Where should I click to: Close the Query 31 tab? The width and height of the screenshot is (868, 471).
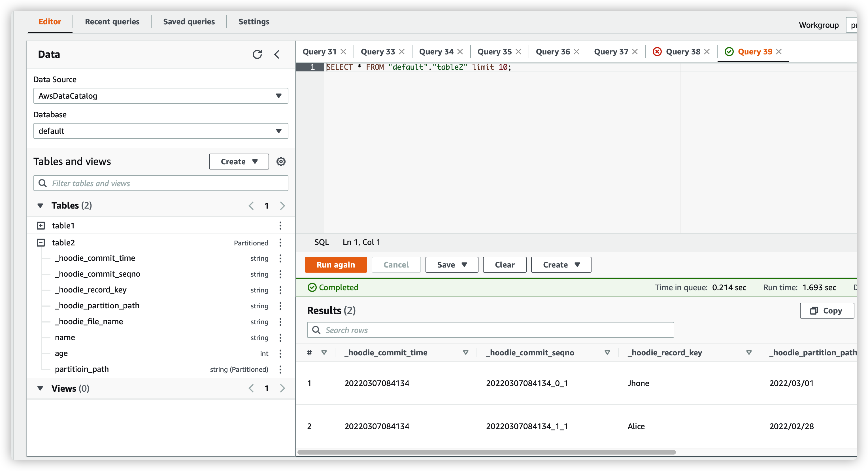(343, 52)
